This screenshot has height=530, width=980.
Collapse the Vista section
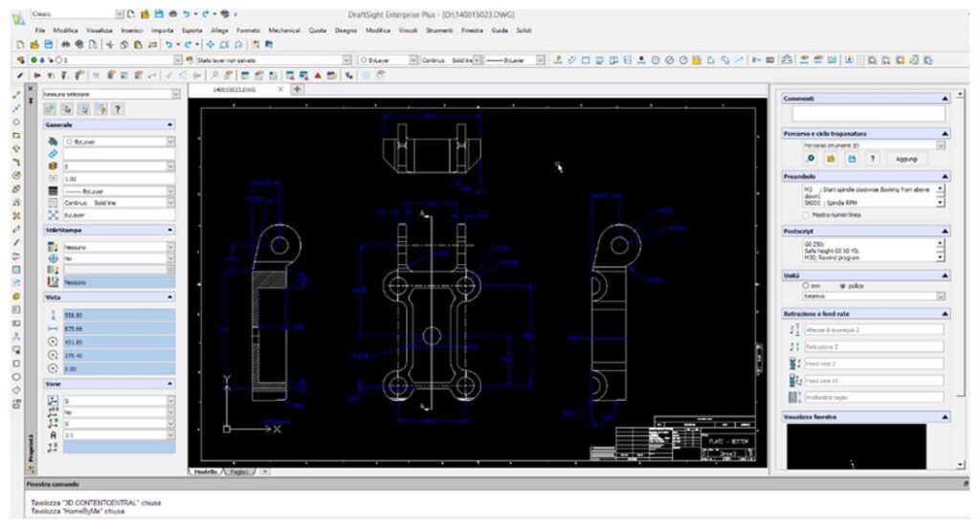point(169,298)
